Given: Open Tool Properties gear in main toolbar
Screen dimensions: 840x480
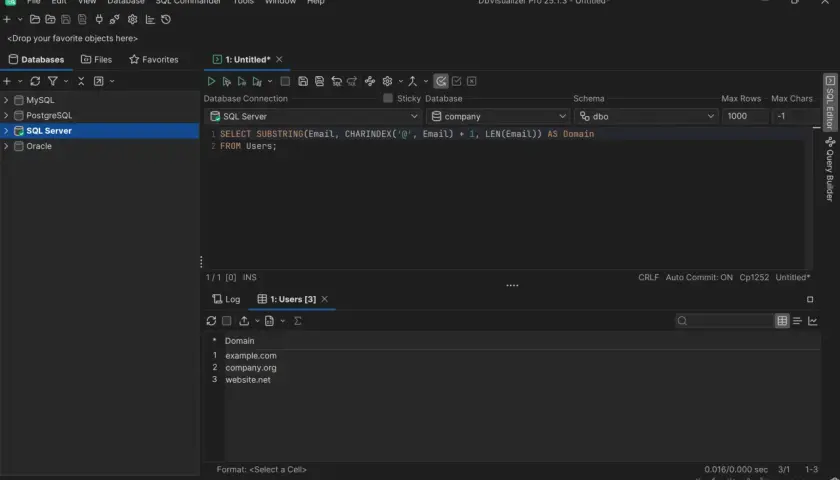Looking at the screenshot, I should click(x=132, y=19).
